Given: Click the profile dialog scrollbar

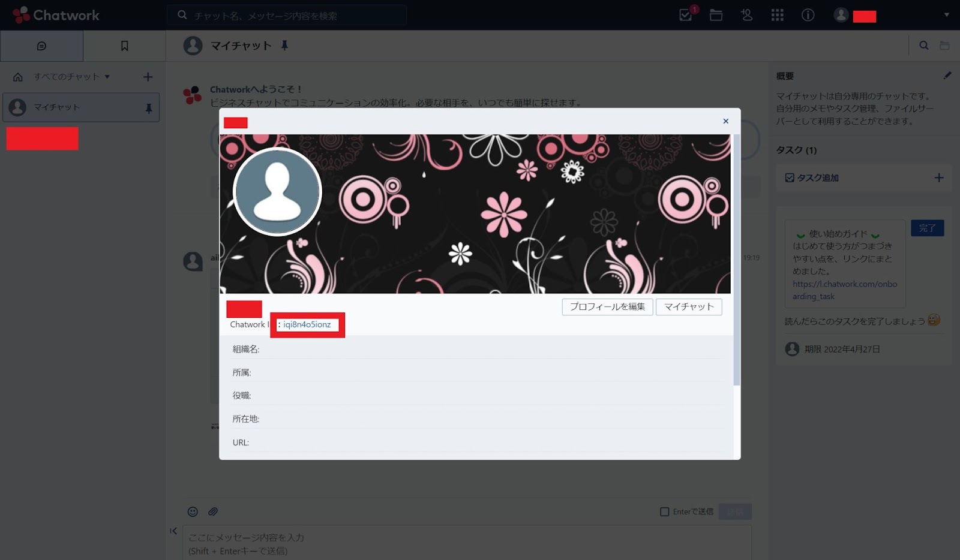Looking at the screenshot, I should (737, 260).
